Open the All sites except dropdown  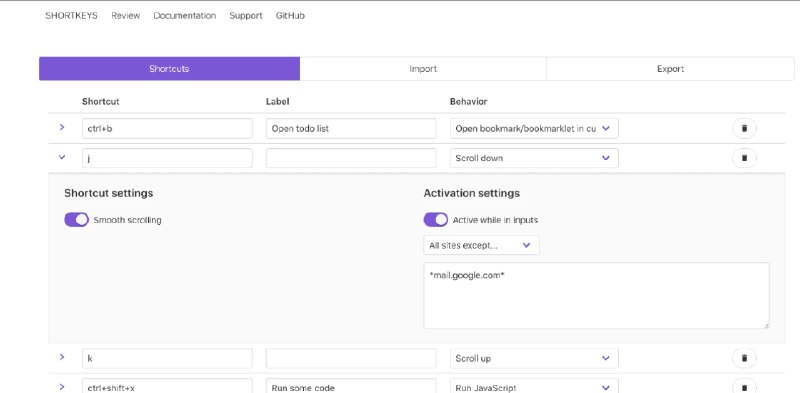click(x=481, y=245)
